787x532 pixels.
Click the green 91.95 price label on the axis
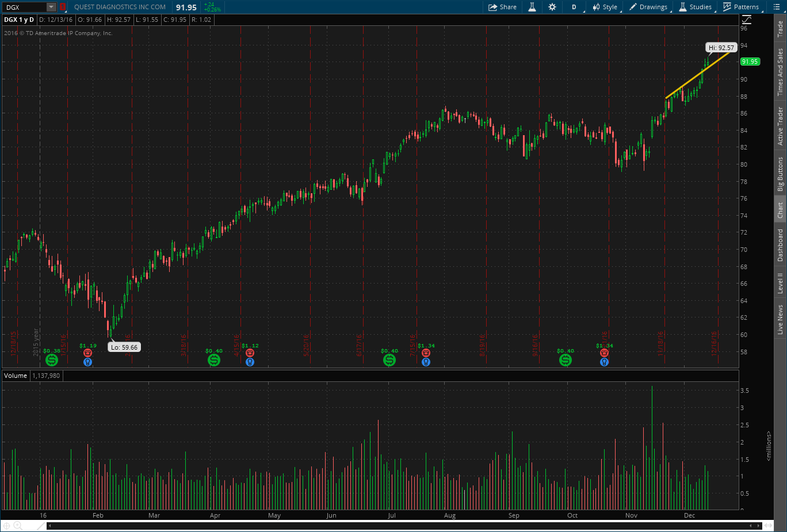point(750,62)
